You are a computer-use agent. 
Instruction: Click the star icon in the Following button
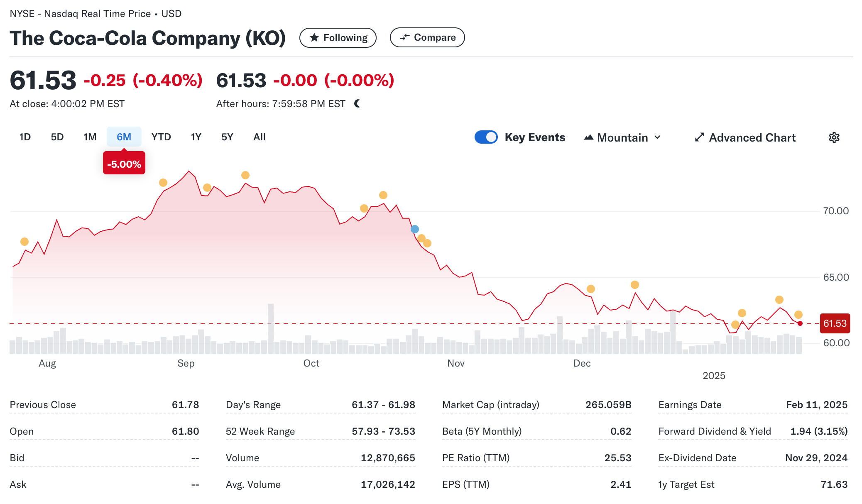pos(314,38)
